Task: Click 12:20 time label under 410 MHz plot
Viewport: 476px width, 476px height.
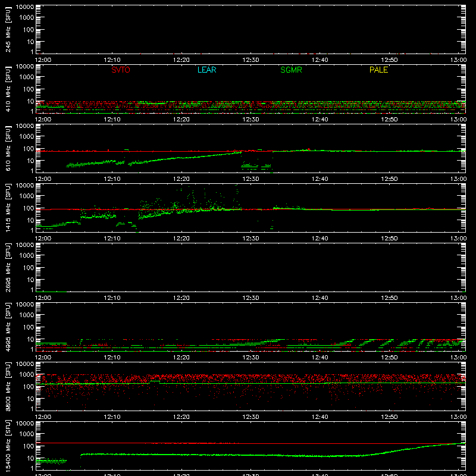Action: [x=181, y=120]
